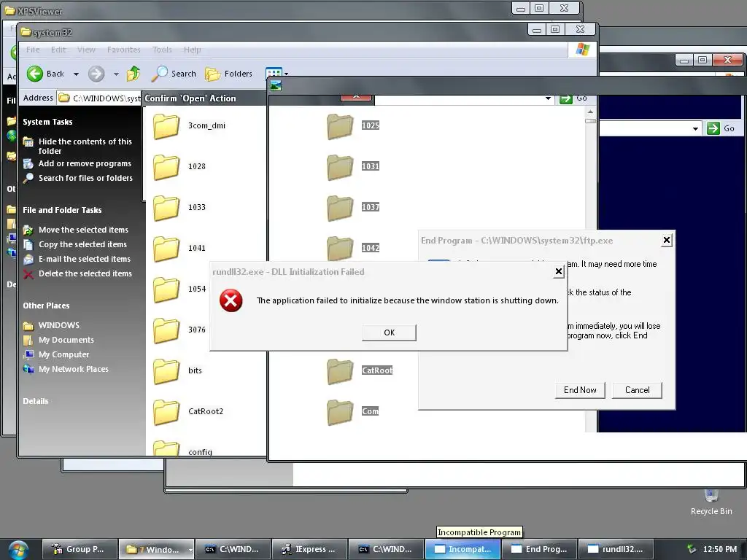
Task: Close the End Program ftp.exe dialog
Action: 667,241
